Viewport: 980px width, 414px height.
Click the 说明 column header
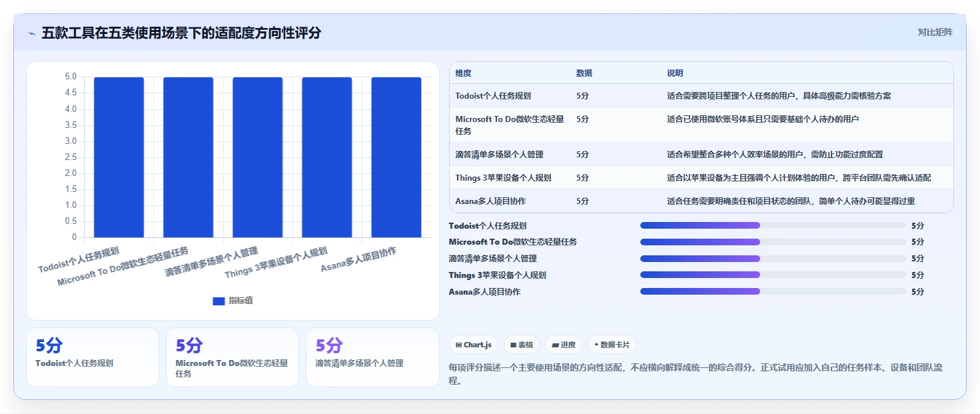(x=675, y=73)
